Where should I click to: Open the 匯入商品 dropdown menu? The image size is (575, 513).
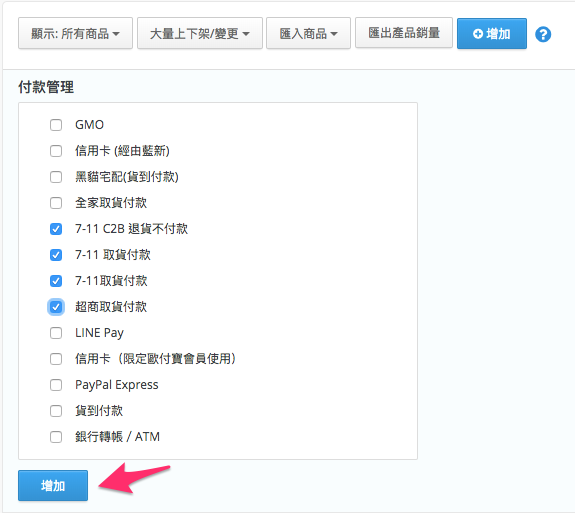pyautogui.click(x=308, y=33)
